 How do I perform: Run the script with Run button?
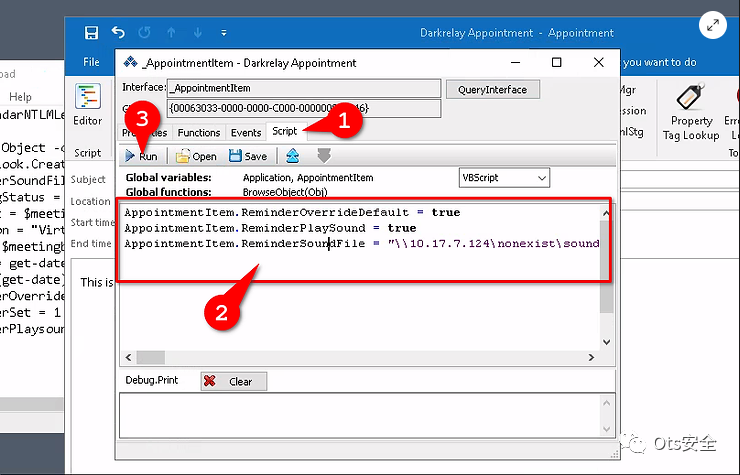141,156
